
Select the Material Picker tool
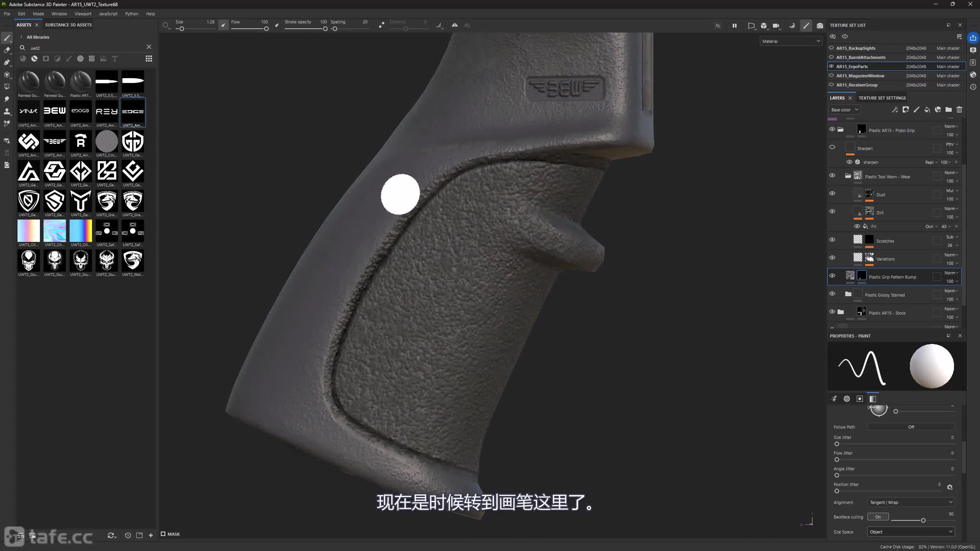coord(7,124)
